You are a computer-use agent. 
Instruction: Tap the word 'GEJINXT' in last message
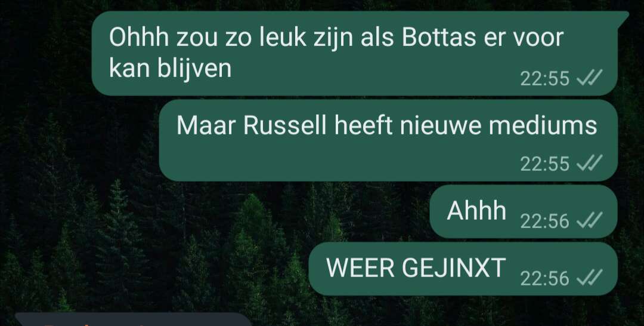coord(453,268)
